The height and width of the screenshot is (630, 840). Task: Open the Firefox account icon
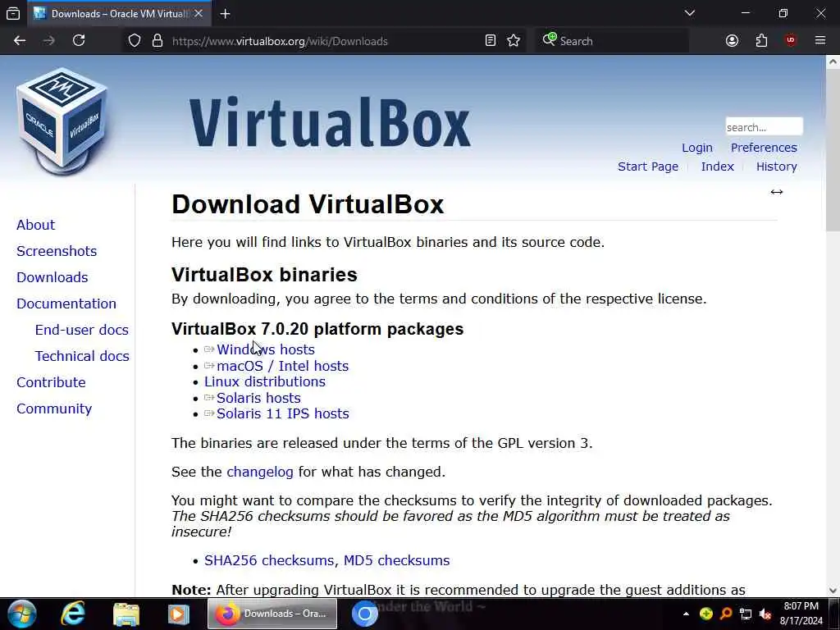732,41
